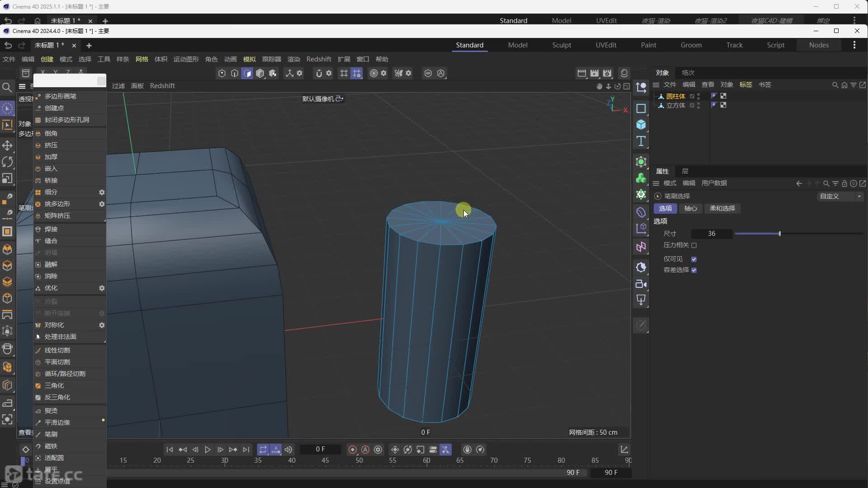Screen dimensions: 868x488
Task: Uncheck the 容差选择 checkbox
Action: click(694, 270)
